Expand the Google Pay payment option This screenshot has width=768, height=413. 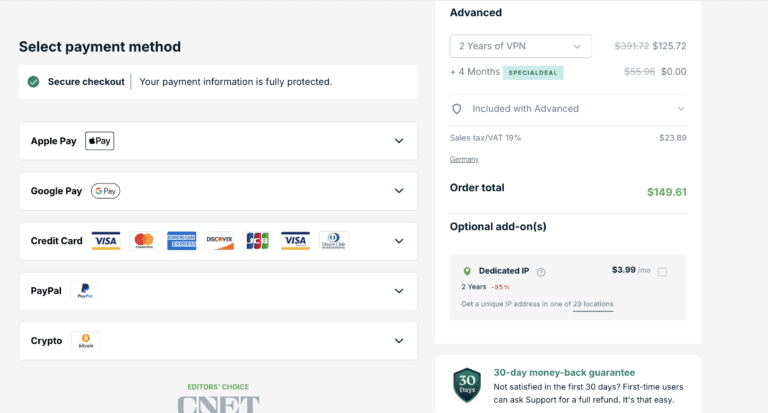point(398,191)
